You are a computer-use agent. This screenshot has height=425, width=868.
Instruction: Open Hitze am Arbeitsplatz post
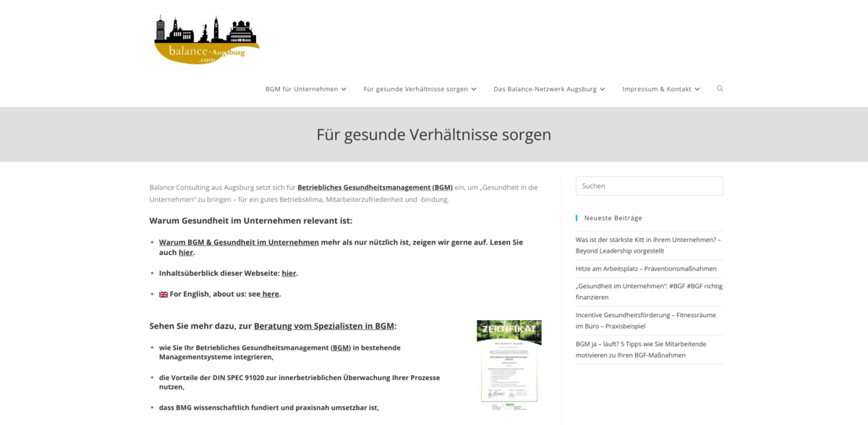[x=646, y=269]
